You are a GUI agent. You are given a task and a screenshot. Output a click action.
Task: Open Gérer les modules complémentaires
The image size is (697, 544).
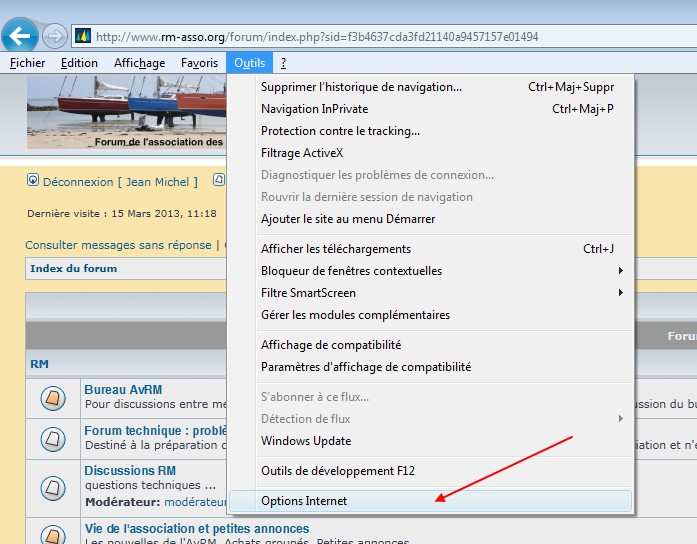click(x=430, y=315)
